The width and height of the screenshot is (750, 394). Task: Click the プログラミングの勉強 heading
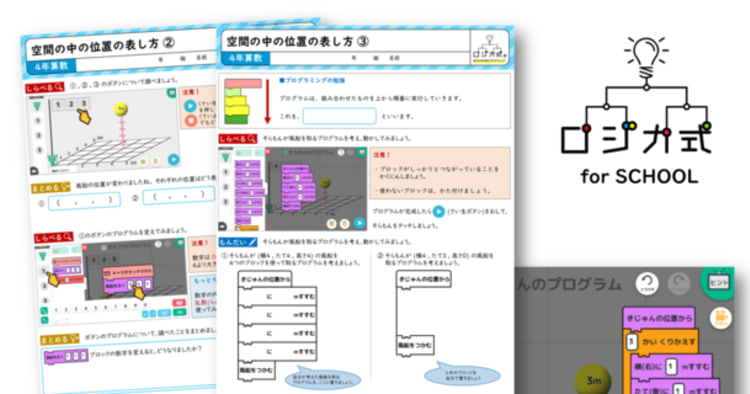[x=312, y=81]
